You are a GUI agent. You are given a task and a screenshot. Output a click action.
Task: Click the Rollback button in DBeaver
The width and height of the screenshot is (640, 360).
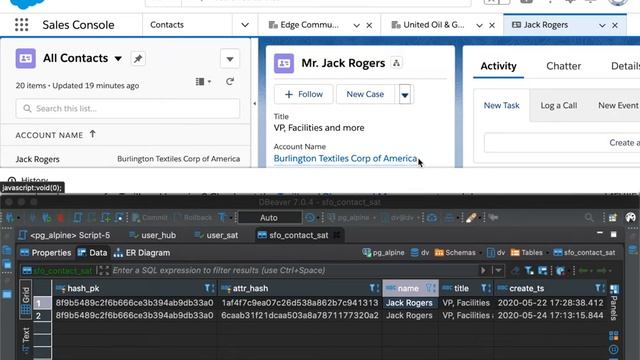pyautogui.click(x=193, y=218)
